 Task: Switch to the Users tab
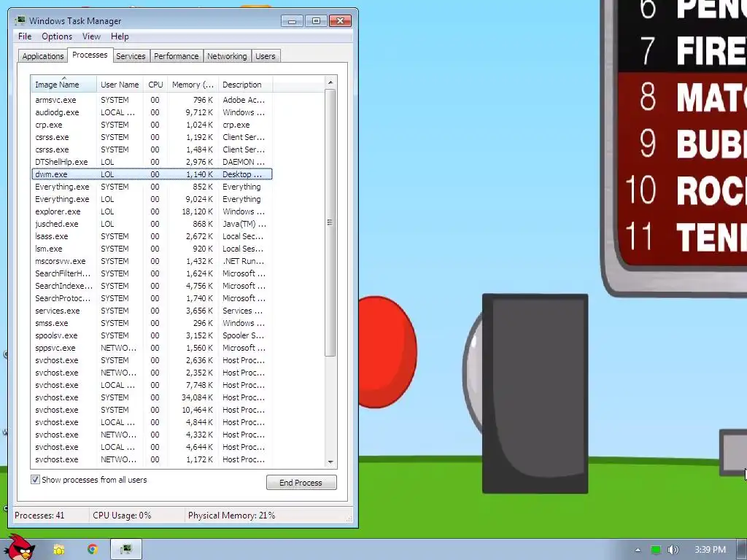(x=265, y=56)
